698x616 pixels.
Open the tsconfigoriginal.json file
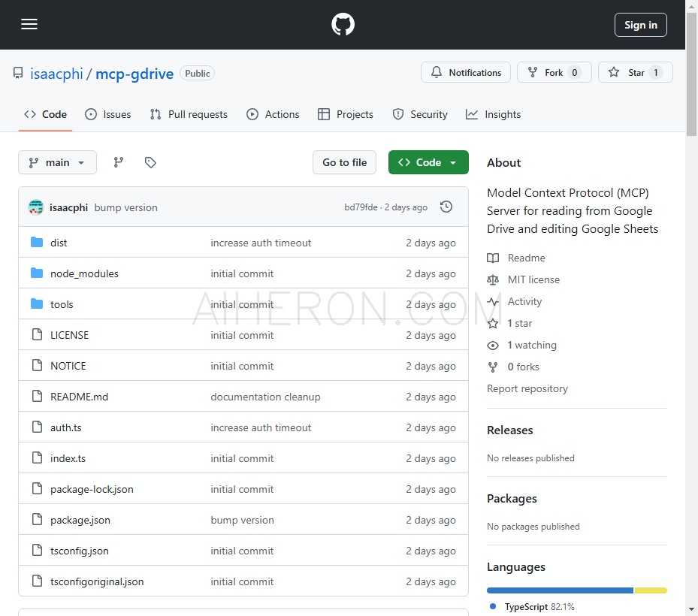pos(97,581)
